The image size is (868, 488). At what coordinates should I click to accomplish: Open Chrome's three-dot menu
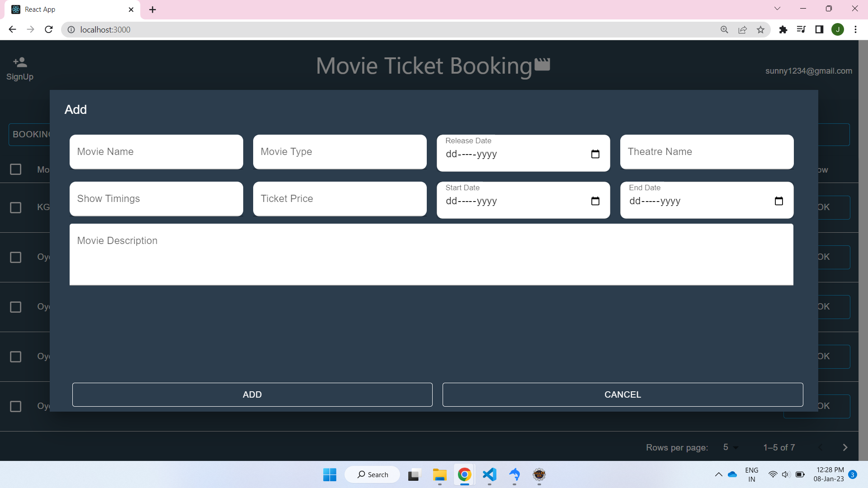tap(855, 29)
